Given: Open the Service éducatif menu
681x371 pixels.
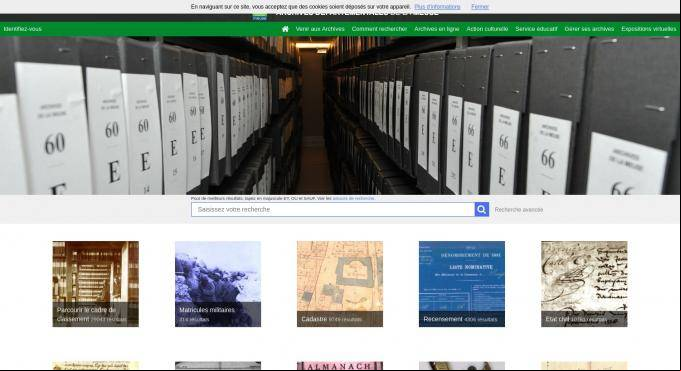Looking at the screenshot, I should (x=536, y=29).
